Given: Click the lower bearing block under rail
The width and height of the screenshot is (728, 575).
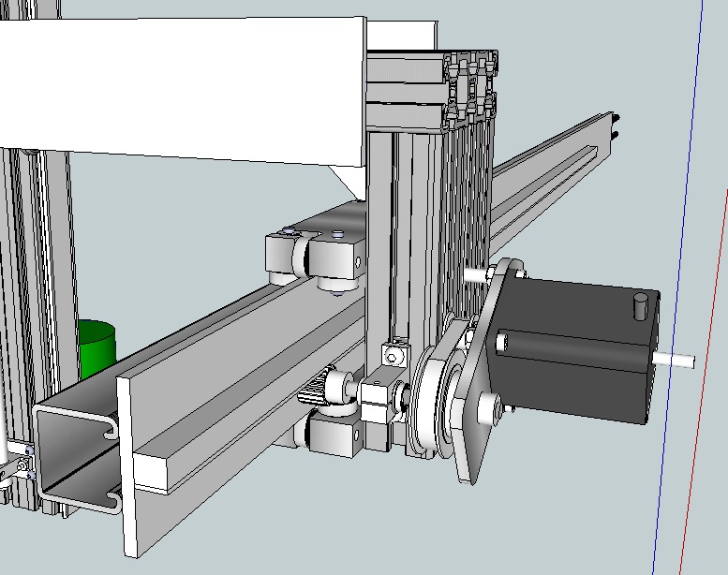Looking at the screenshot, I should pos(334,435).
